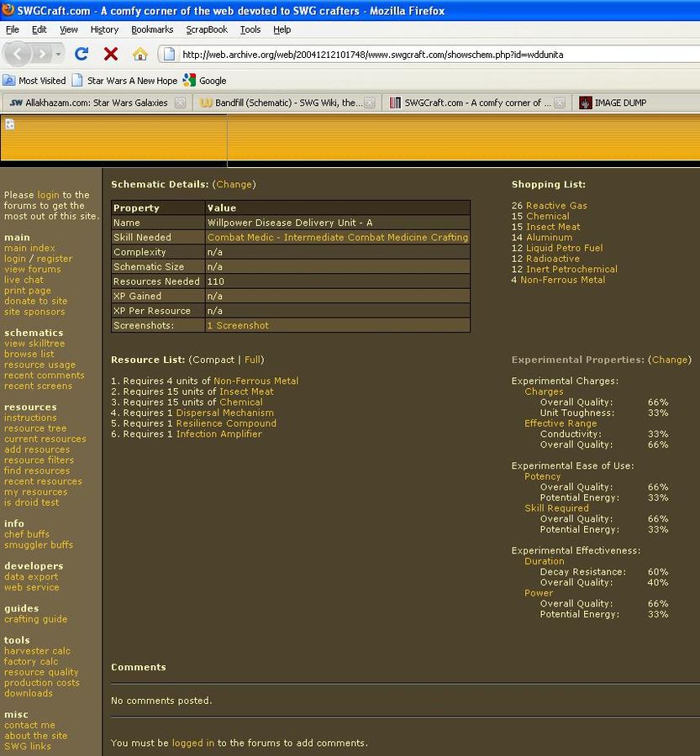Open the 1 Screenshot link
The width and height of the screenshot is (700, 756).
point(238,326)
